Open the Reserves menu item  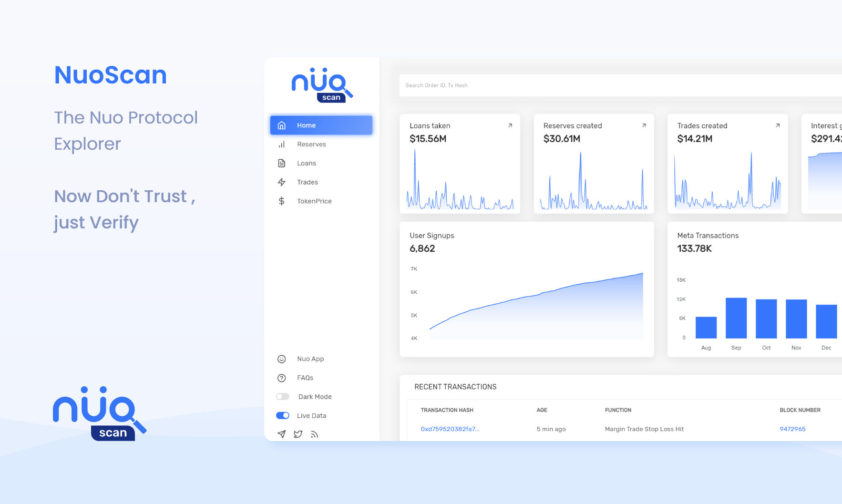[x=321, y=144]
